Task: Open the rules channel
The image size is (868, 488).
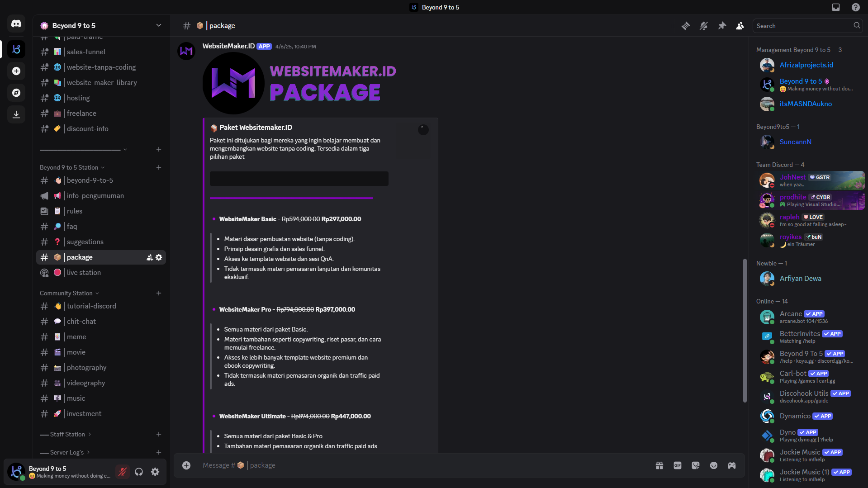Action: click(x=101, y=211)
